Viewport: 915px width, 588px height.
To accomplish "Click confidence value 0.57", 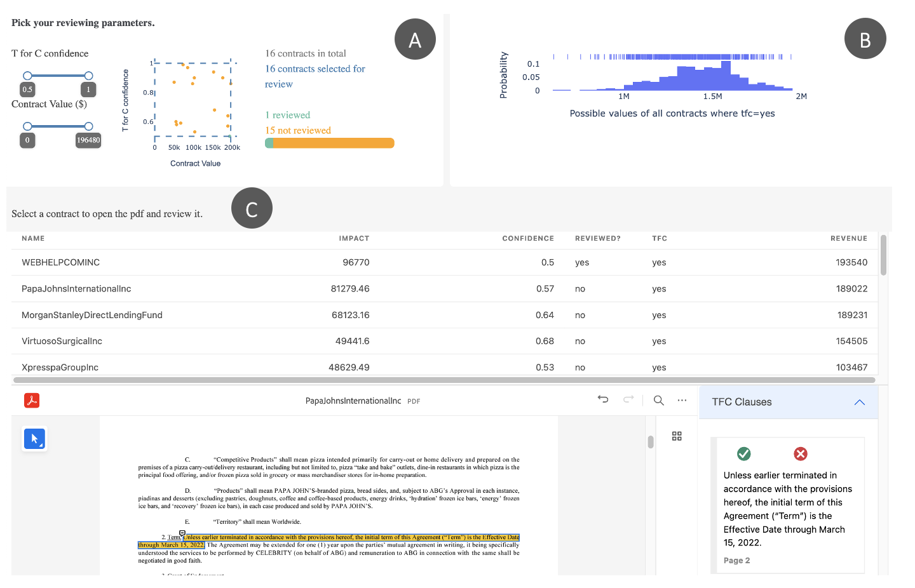I will (545, 288).
